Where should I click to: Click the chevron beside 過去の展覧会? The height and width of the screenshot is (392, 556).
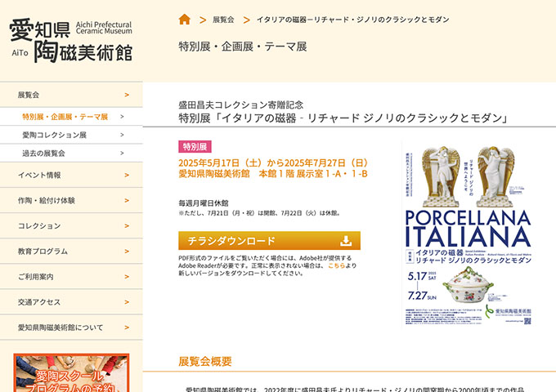tap(122, 154)
